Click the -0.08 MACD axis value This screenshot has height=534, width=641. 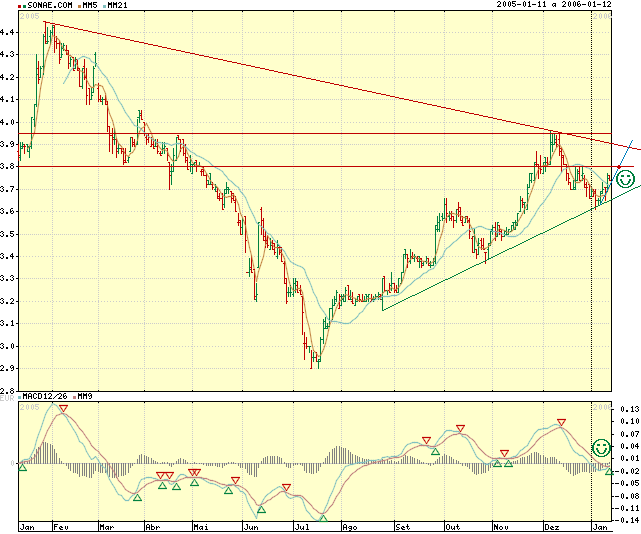[628, 496]
